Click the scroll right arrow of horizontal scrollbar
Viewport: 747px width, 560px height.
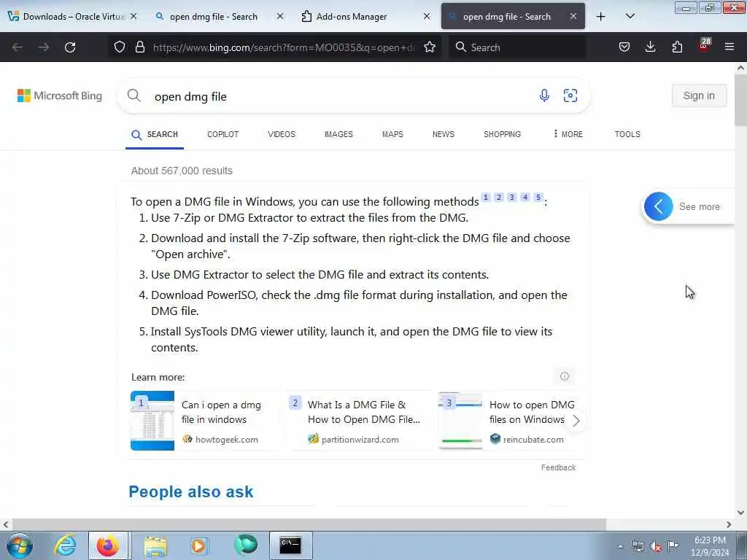point(729,524)
